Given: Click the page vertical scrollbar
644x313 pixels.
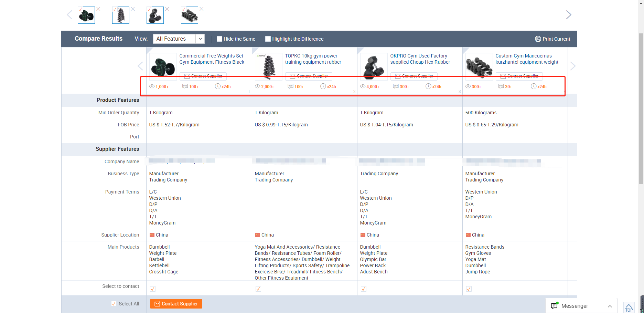Looking at the screenshot, I should click(x=641, y=109).
